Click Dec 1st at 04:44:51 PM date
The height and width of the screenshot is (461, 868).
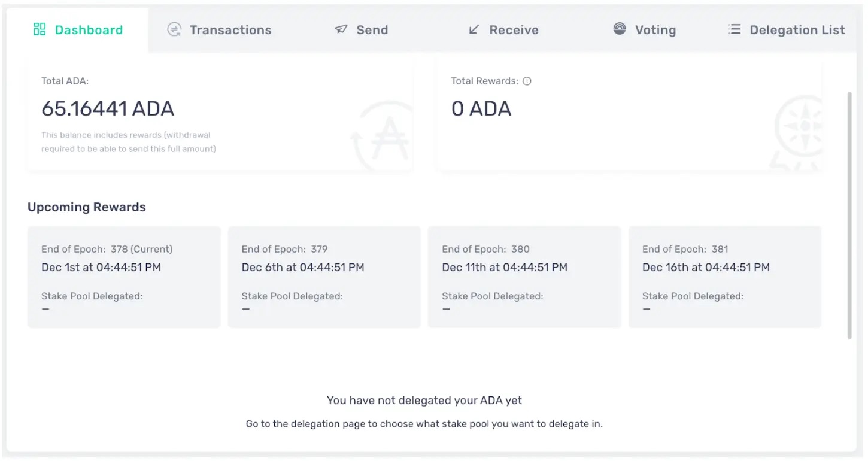click(101, 268)
